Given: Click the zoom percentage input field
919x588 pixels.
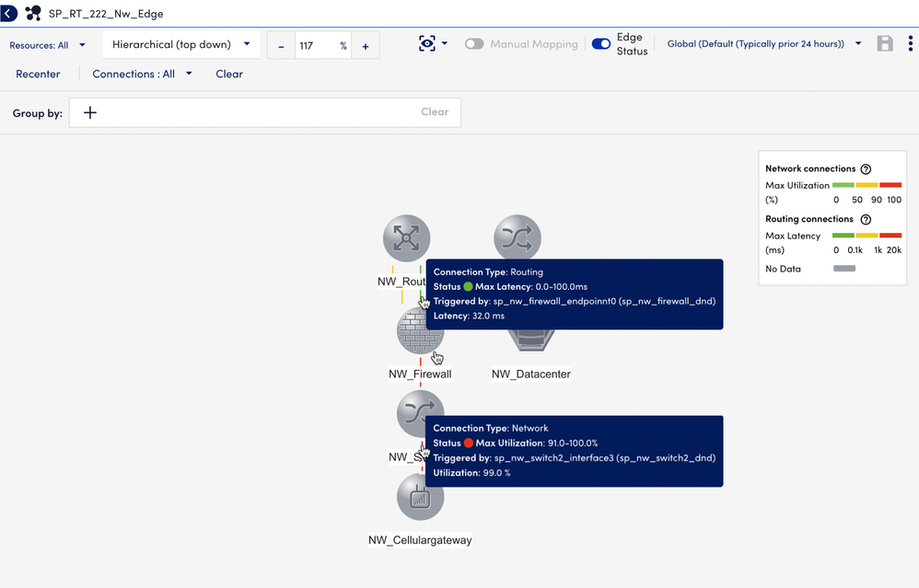Looking at the screenshot, I should (x=316, y=46).
